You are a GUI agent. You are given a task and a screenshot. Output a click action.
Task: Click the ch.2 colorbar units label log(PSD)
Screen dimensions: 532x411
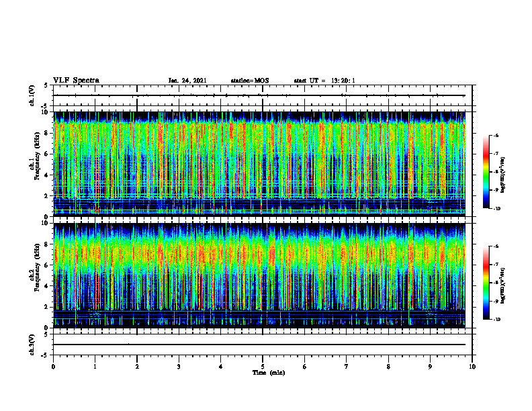503,285
